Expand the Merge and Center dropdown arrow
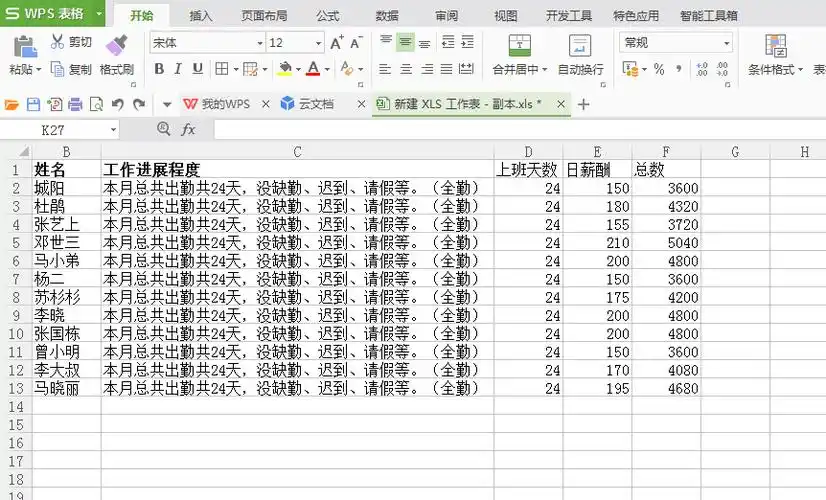The height and width of the screenshot is (500, 826). (x=545, y=70)
